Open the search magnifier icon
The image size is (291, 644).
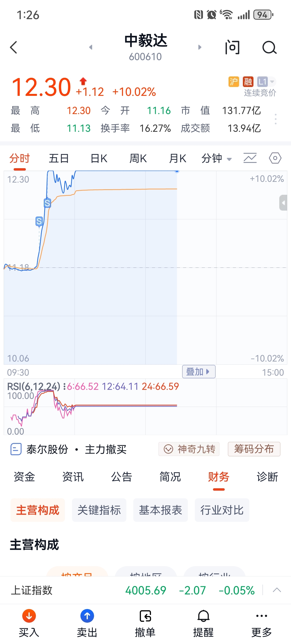[x=269, y=47]
